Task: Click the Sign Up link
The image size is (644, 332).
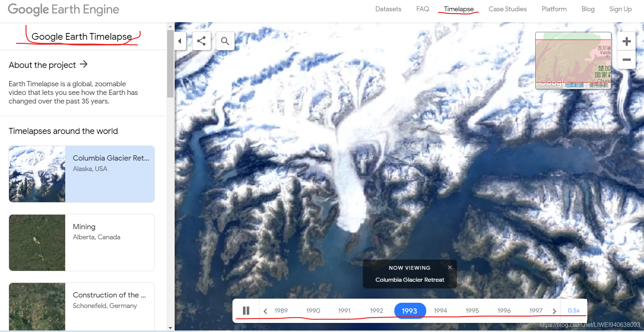Action: point(620,9)
